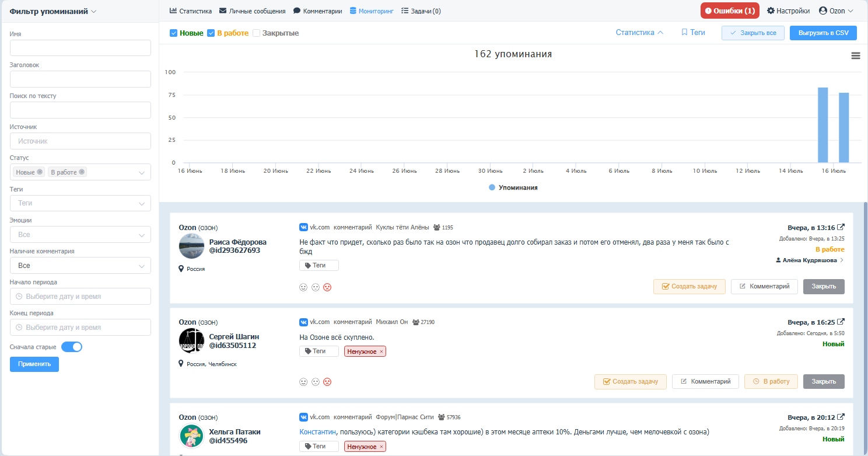Select the Мониторинг section
868x456 pixels.
point(372,11)
